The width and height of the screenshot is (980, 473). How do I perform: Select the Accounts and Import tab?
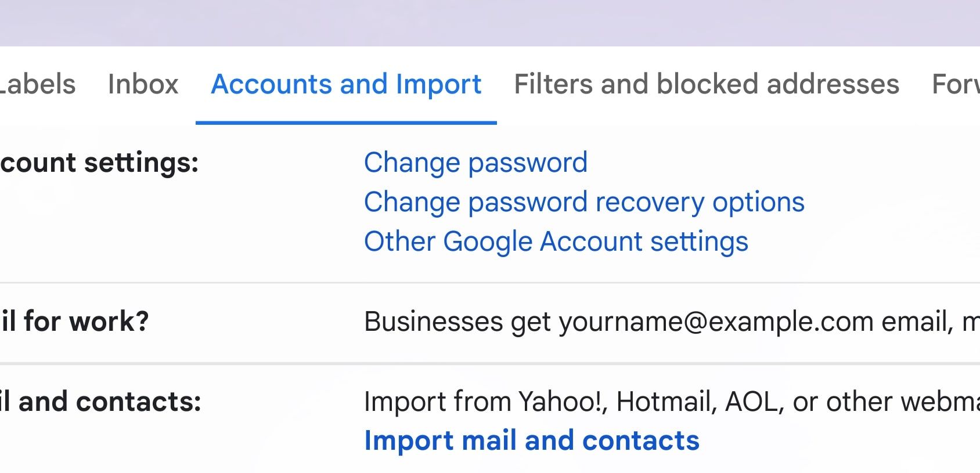[x=346, y=84]
